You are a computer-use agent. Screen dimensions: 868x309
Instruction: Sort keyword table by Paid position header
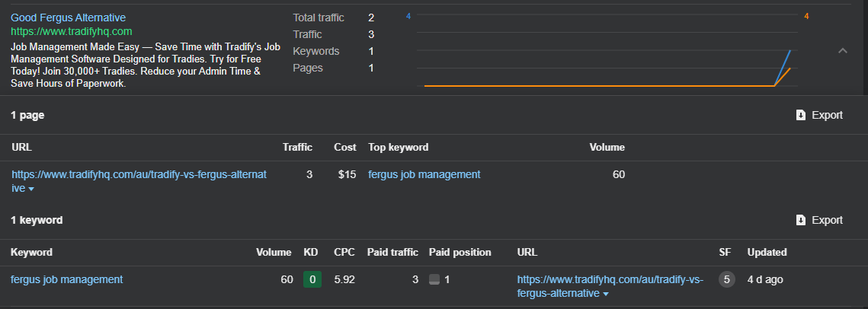coord(460,253)
